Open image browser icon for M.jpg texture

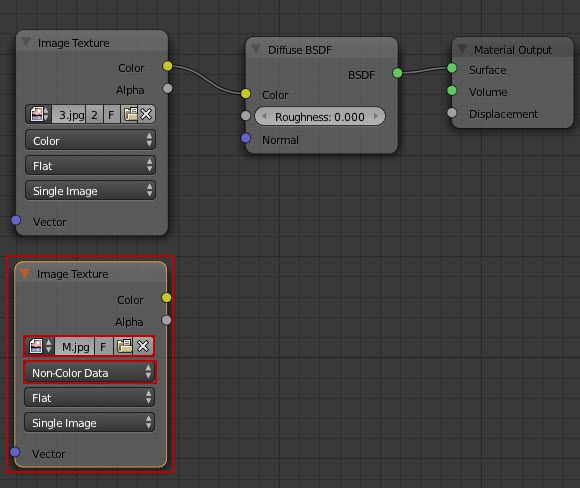click(x=40, y=347)
